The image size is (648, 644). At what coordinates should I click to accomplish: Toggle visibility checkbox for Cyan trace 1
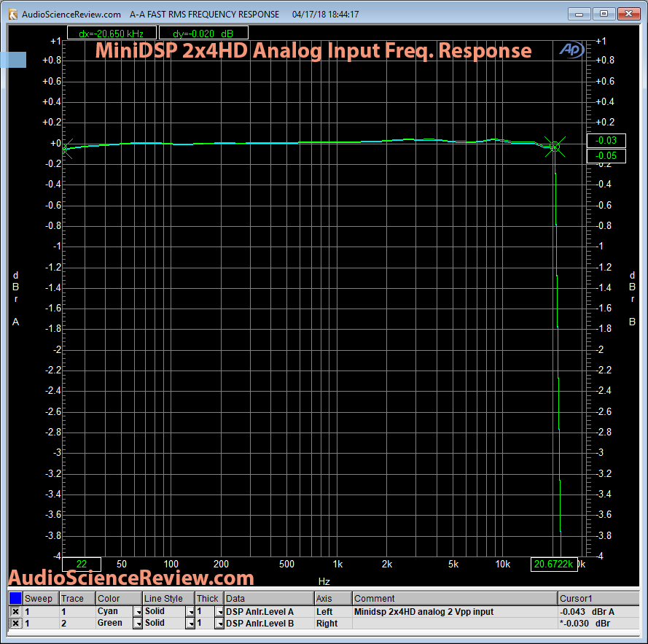15,611
